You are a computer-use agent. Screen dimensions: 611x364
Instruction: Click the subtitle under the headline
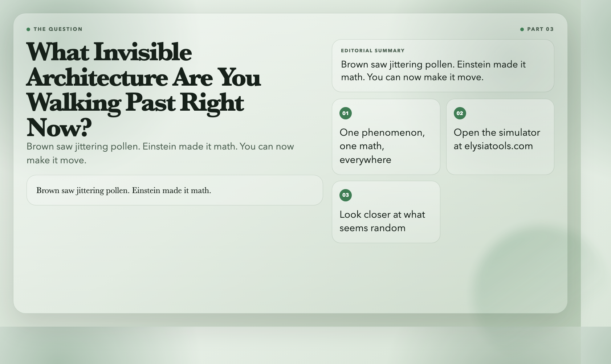(160, 153)
